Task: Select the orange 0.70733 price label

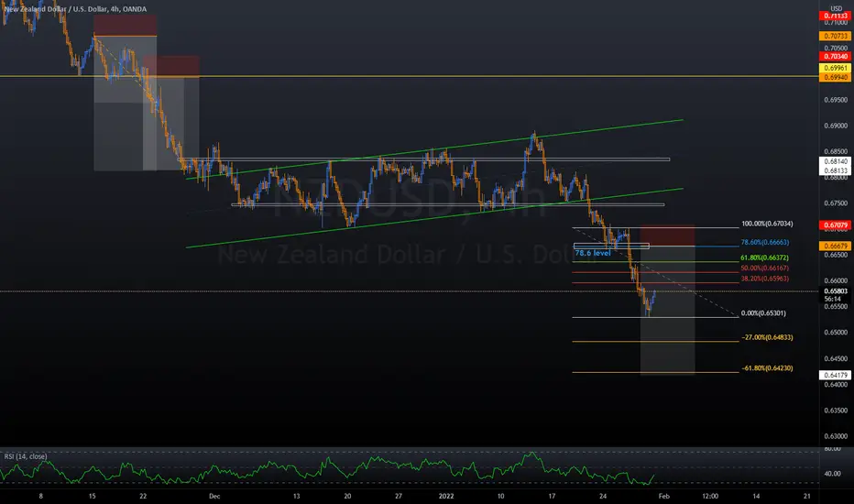Action: 836,36
